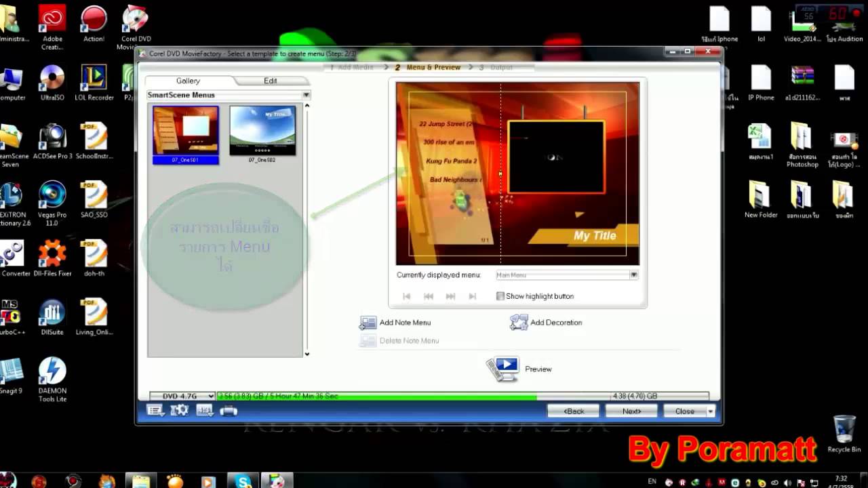Click the 'My Title' text in preview
This screenshot has width=868, height=488.
595,236
